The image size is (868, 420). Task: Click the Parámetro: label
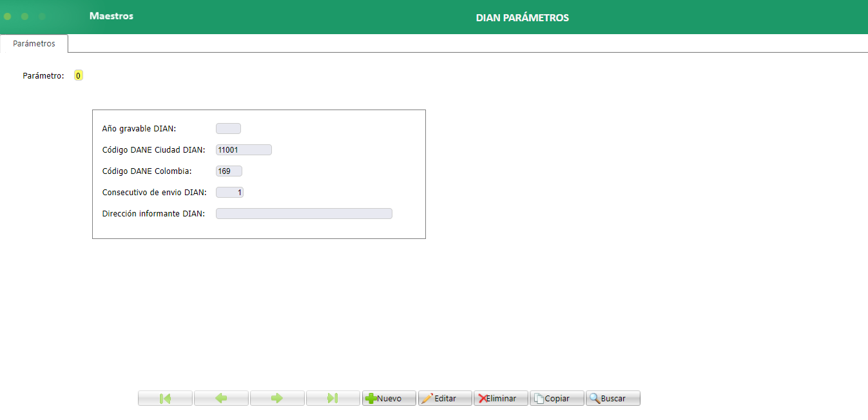pyautogui.click(x=44, y=75)
